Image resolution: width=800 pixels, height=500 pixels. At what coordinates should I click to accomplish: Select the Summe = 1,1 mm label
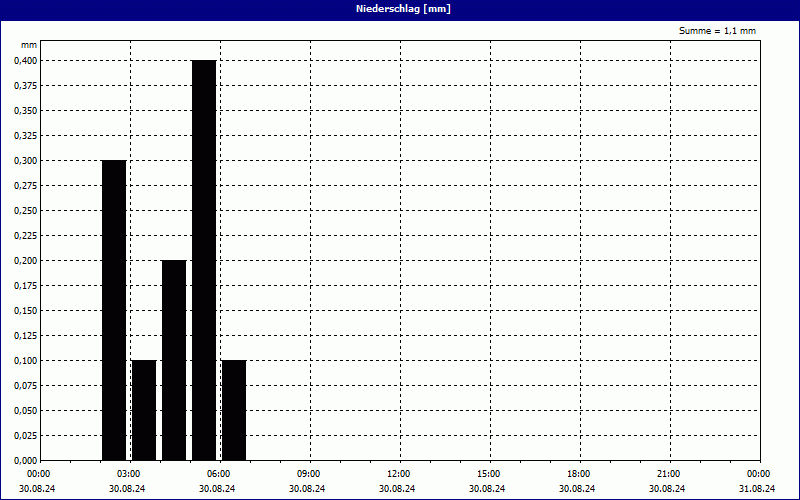717,31
